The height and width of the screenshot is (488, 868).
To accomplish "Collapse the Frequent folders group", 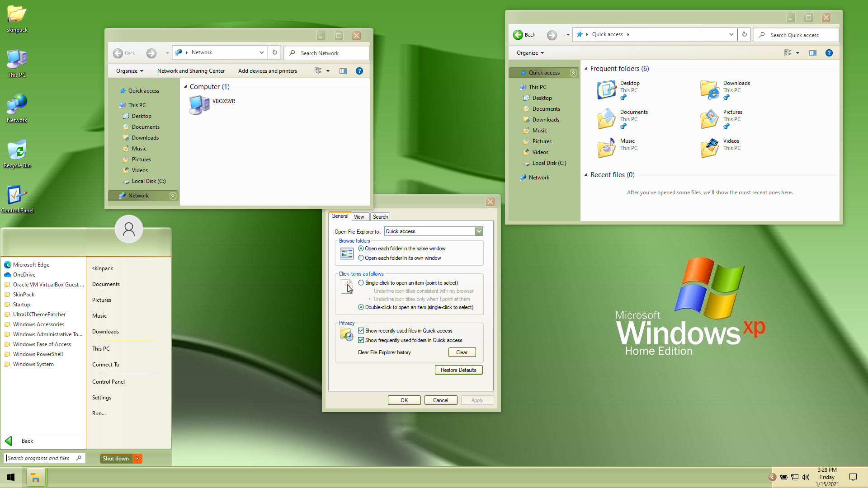I will pyautogui.click(x=586, y=69).
